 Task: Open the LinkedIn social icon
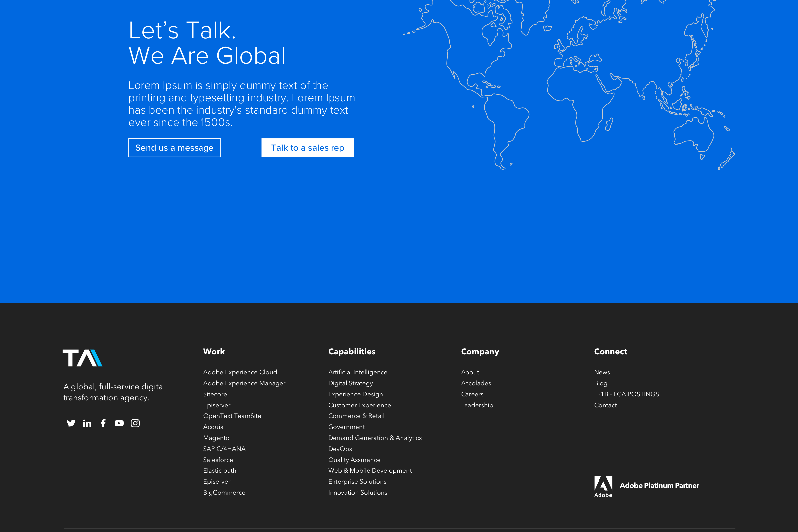point(87,423)
